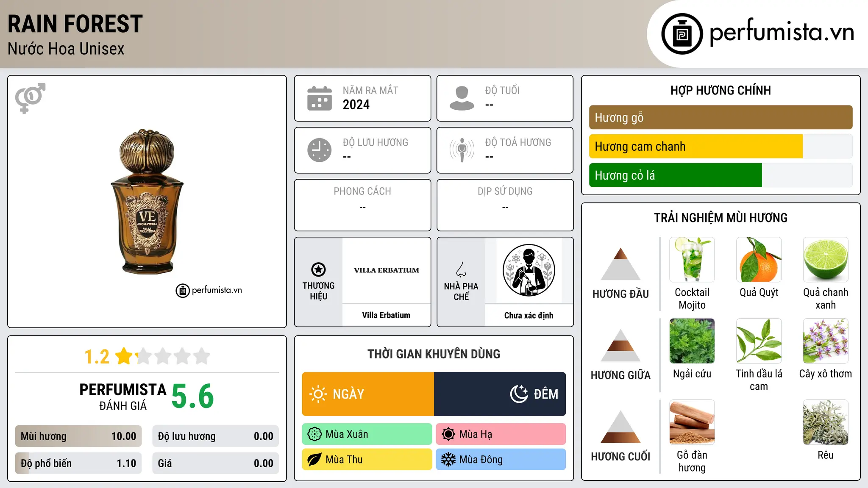Click the Hương cuối pyramid icon
This screenshot has height=488, width=868.
620,427
